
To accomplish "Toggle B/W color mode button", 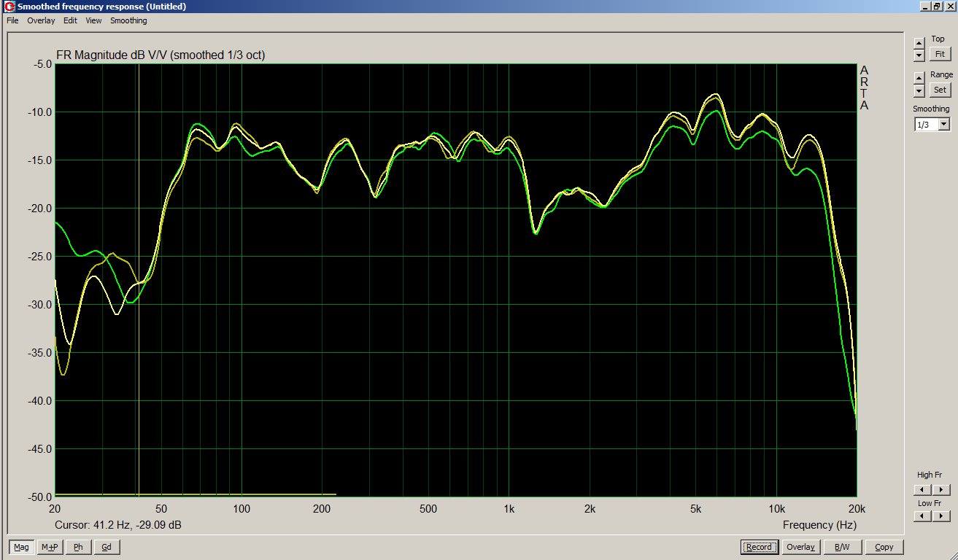I will pos(841,547).
